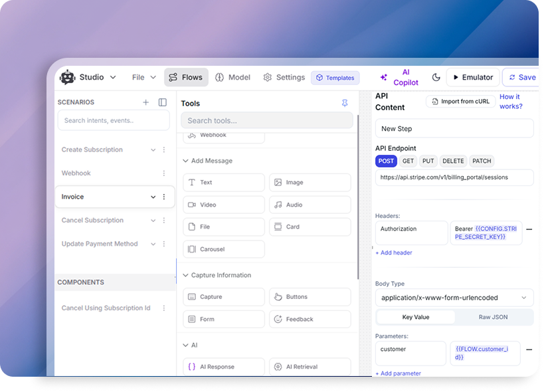The image size is (544, 392).
Task: Expand the Create Subscription scenario
Action: (x=151, y=149)
